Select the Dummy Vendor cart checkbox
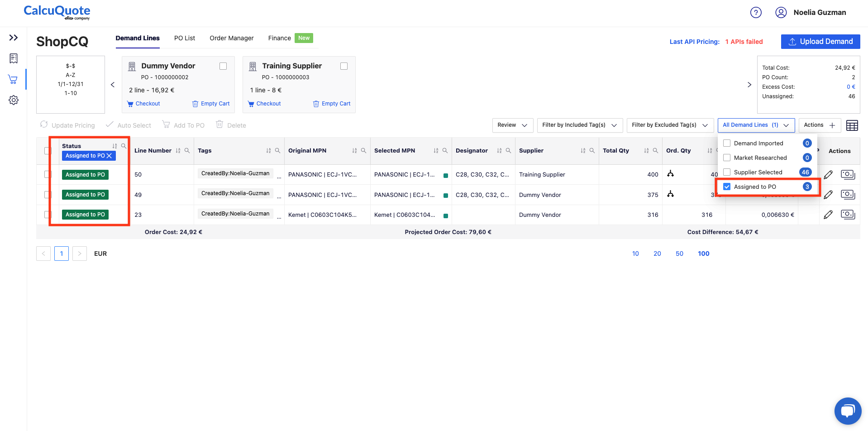This screenshot has width=868, height=431. click(223, 66)
